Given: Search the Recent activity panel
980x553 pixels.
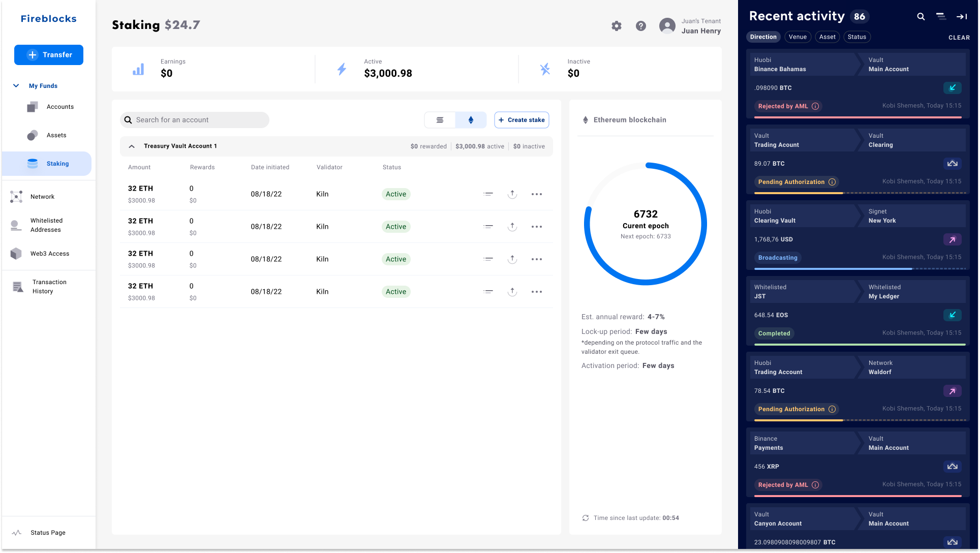Looking at the screenshot, I should coord(921,17).
